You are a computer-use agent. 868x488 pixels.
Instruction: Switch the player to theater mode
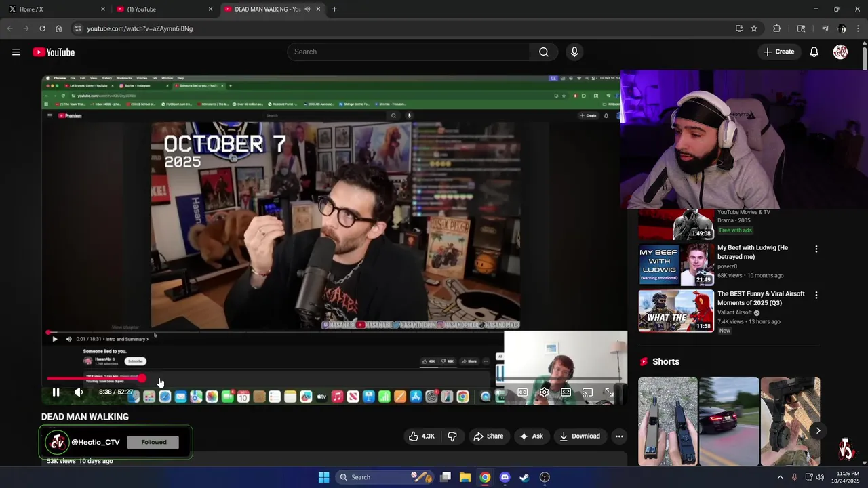point(566,392)
